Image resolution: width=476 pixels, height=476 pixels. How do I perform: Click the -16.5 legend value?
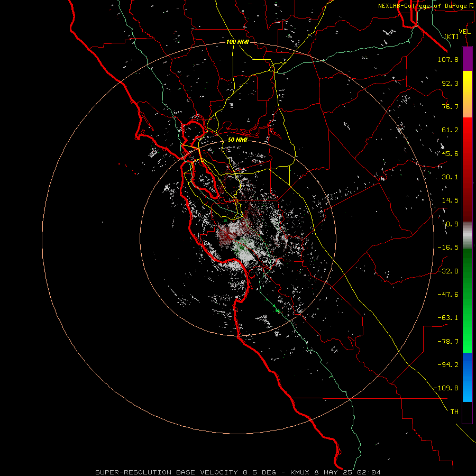point(448,248)
